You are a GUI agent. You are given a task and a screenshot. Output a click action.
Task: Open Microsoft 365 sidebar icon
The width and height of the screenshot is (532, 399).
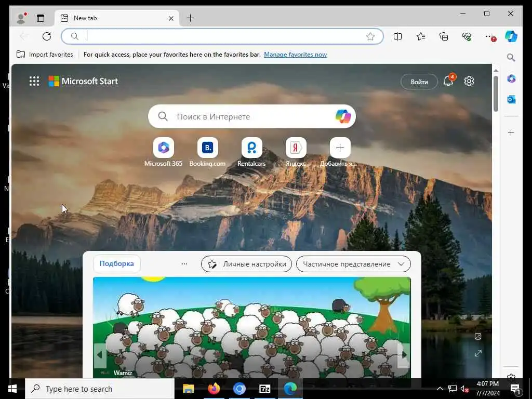511,79
